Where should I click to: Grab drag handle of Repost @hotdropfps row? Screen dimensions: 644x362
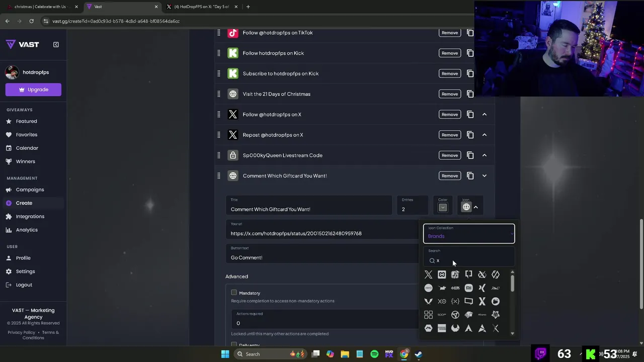[218, 135]
